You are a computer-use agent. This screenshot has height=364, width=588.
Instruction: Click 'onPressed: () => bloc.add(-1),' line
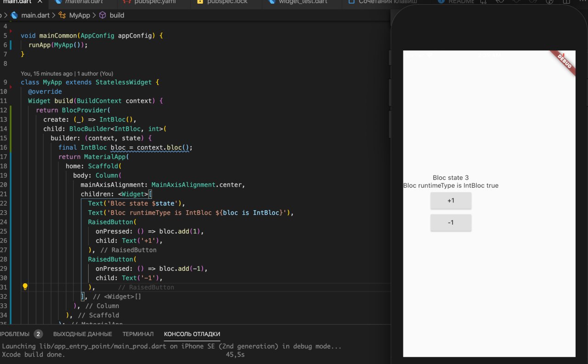152,268
